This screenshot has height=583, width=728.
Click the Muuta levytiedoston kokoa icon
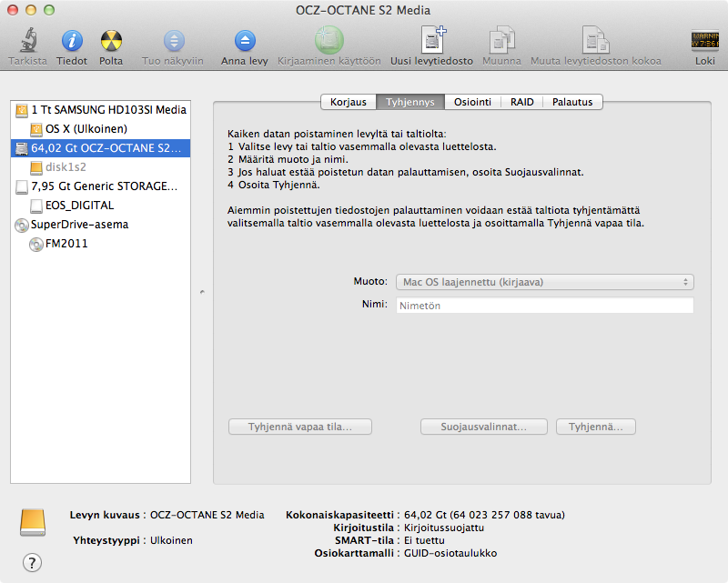tap(596, 40)
